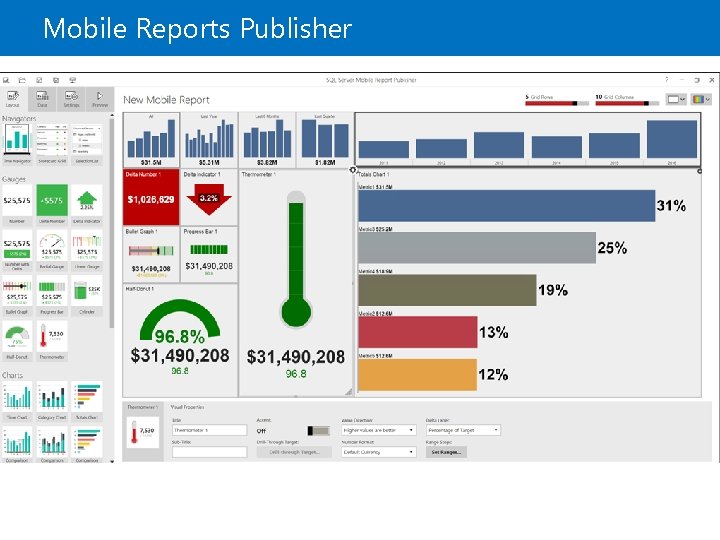Select the Linear Gauge element

87,250
